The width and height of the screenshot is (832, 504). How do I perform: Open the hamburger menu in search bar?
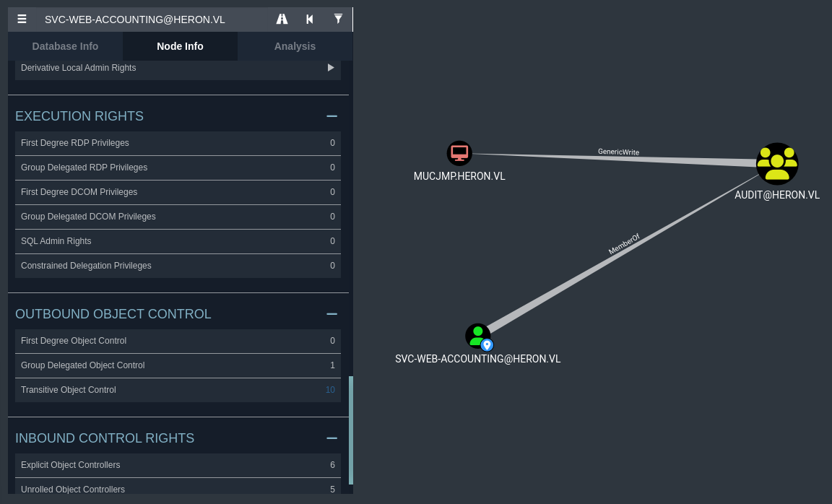point(22,19)
